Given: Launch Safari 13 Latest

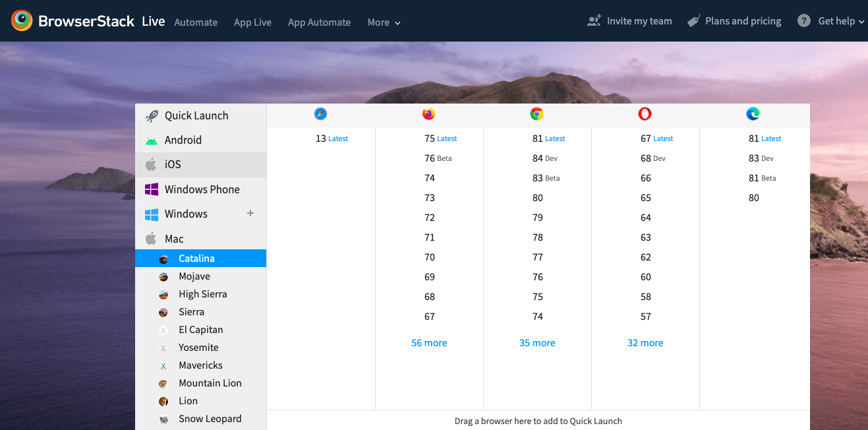Looking at the screenshot, I should point(332,138).
